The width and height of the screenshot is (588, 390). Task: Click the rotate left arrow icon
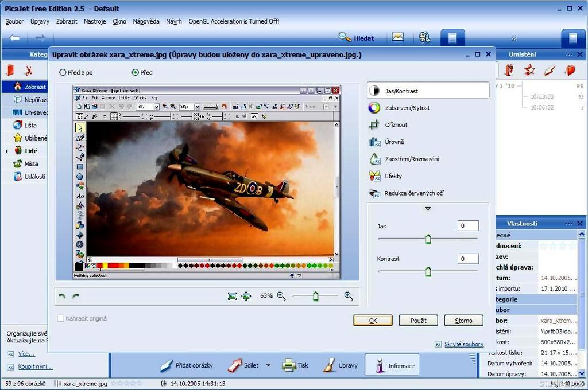coord(62,296)
